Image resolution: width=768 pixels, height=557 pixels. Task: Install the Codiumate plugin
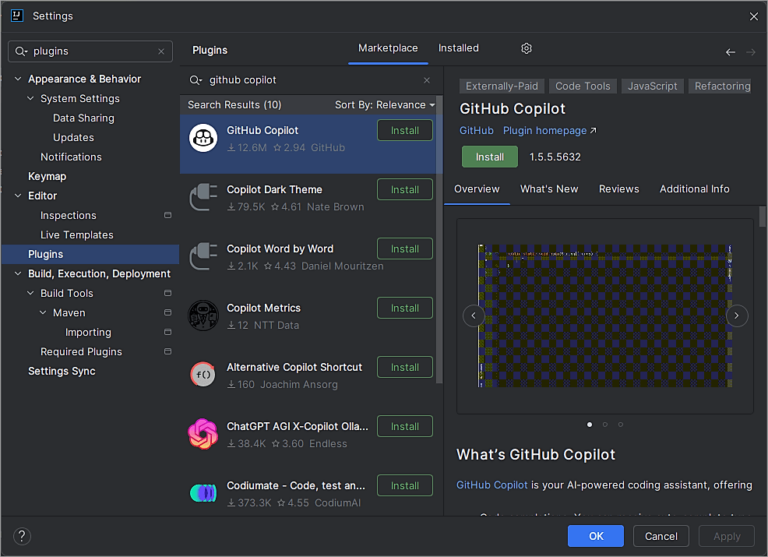405,485
